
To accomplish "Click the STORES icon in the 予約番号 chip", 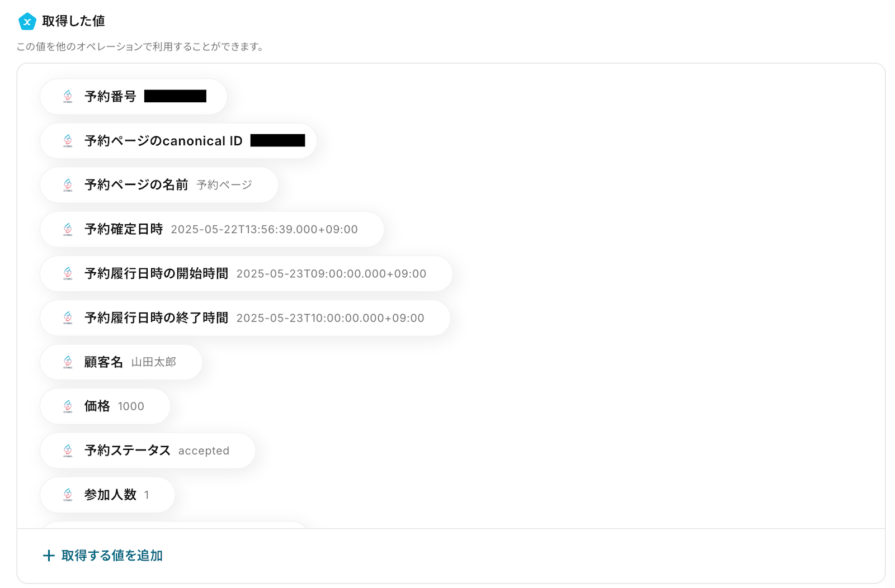I will click(68, 97).
